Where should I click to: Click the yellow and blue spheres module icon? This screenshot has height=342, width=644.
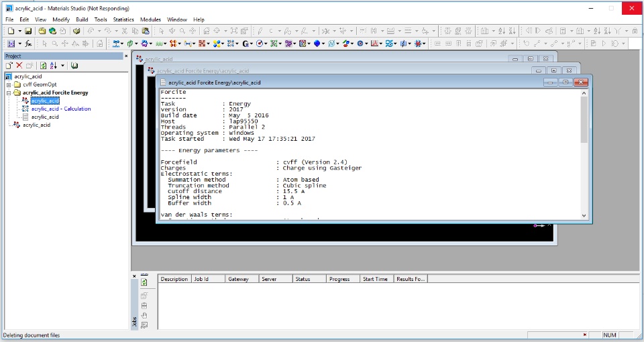coord(217,44)
